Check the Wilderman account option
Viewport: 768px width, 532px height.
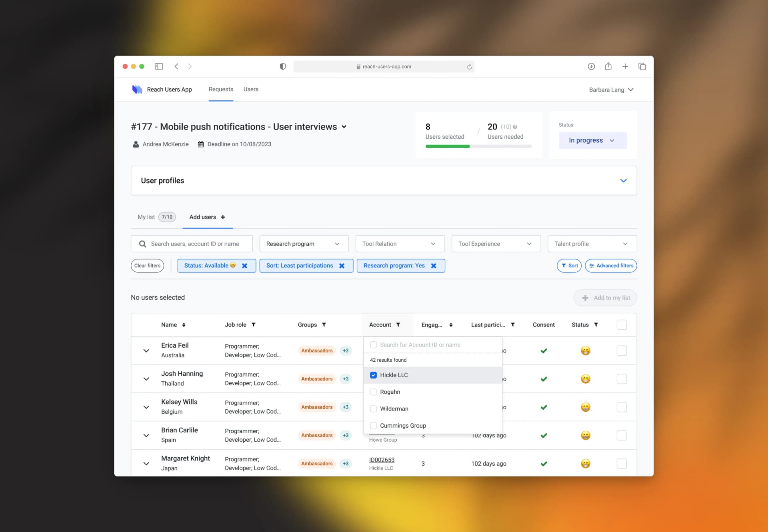coord(373,409)
